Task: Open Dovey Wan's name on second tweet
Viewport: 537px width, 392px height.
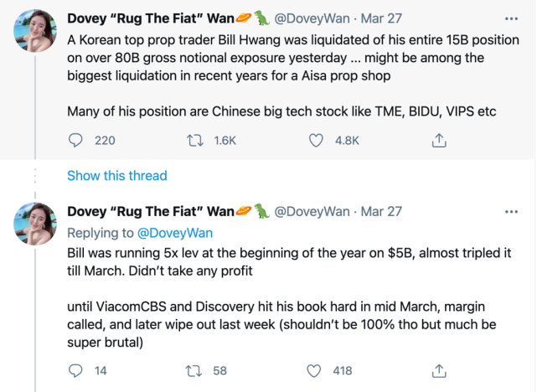Action: pos(151,211)
